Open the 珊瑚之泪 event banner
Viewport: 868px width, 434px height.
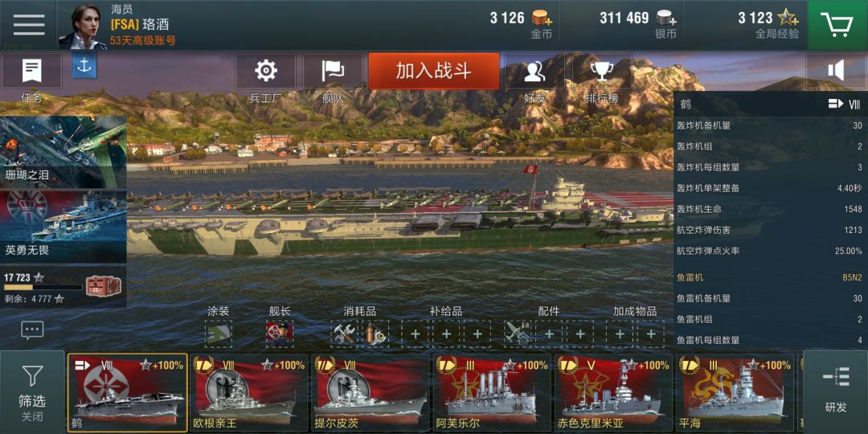coord(63,152)
